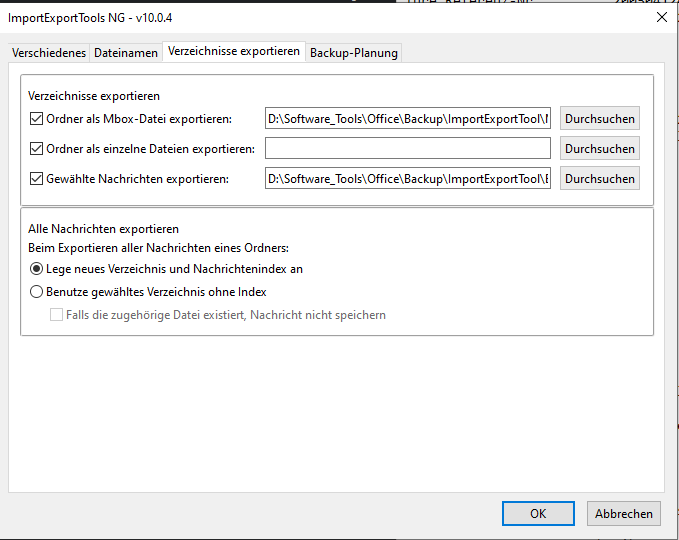Go to the Backup-Planung tab
The image size is (679, 540).
pos(353,53)
